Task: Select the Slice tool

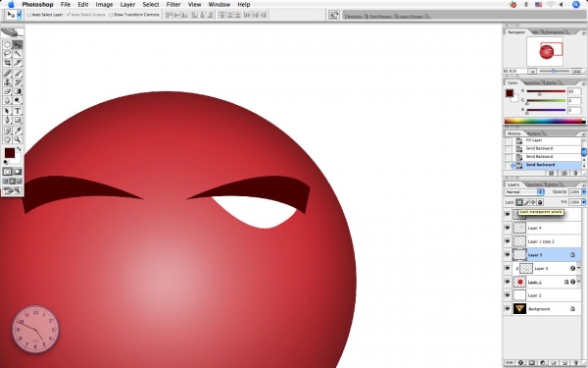Action: (18, 63)
